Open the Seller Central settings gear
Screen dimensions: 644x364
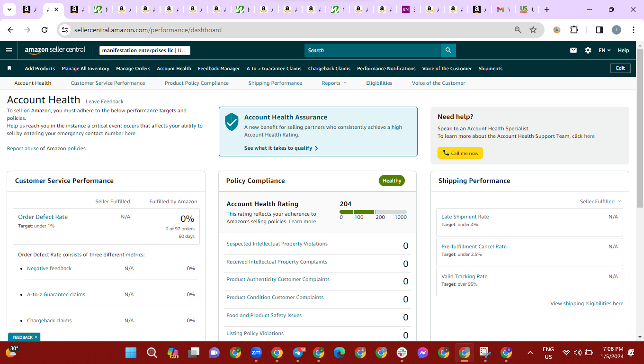tap(588, 50)
